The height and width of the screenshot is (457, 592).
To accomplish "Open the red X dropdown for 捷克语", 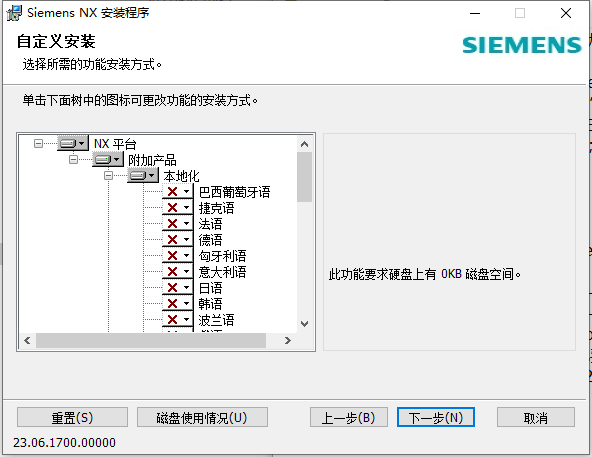I will click(178, 207).
